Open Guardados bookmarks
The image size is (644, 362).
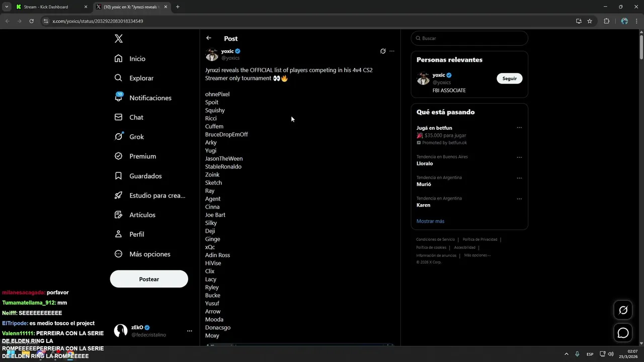tap(138, 176)
